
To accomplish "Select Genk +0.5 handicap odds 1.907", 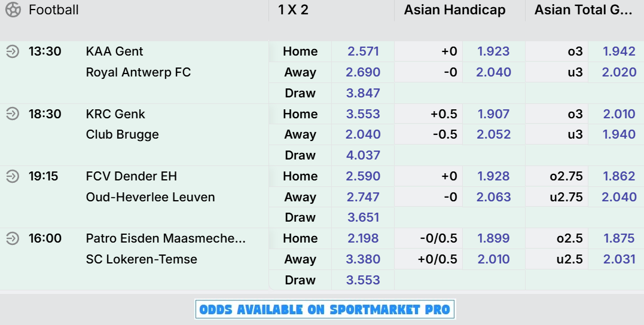I will pyautogui.click(x=494, y=114).
